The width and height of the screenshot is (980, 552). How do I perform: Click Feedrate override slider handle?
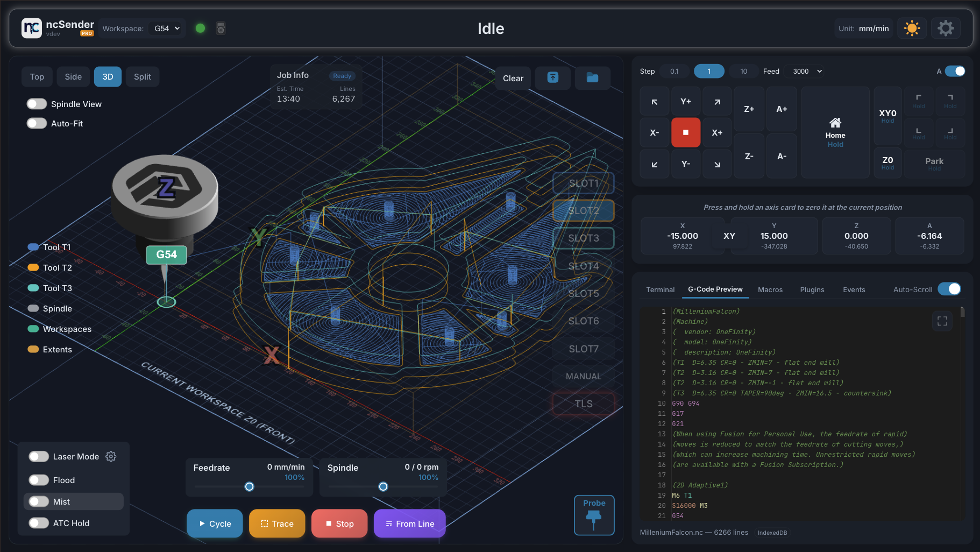(x=249, y=486)
